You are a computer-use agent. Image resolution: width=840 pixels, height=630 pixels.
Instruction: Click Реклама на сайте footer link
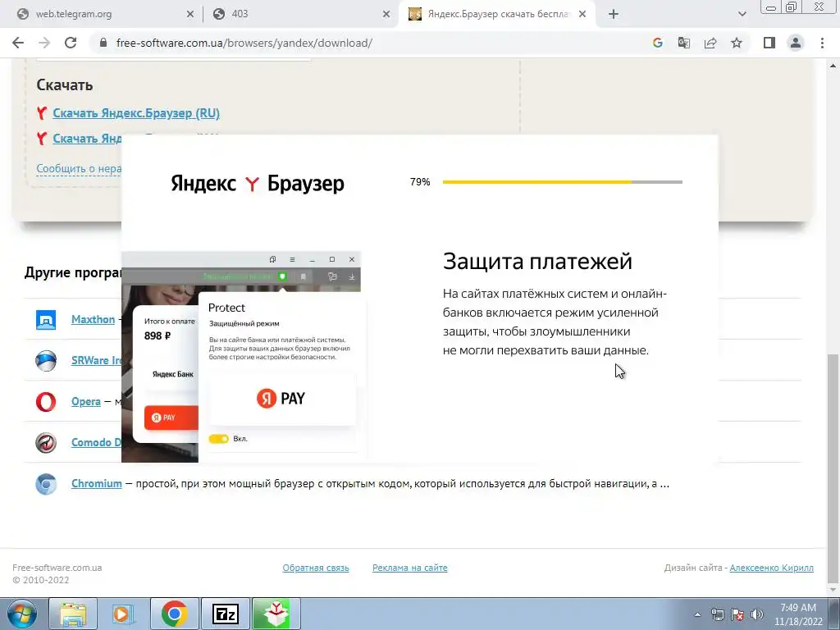[410, 568]
